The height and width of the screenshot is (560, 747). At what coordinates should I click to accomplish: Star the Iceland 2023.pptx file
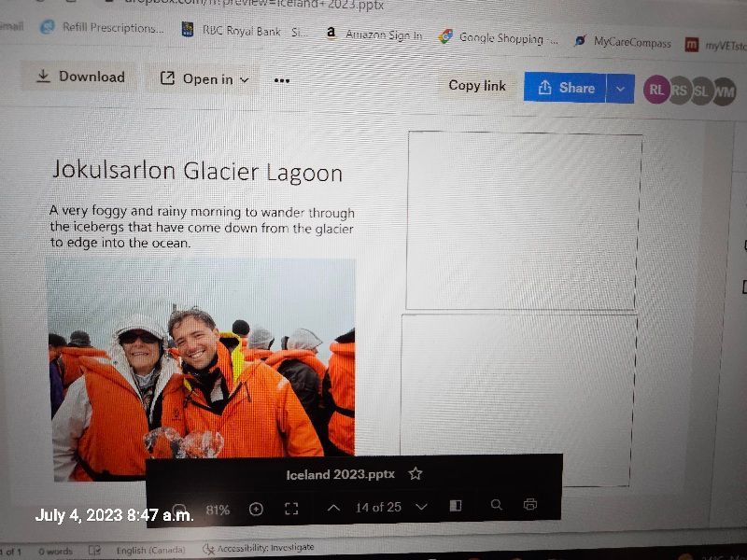(415, 473)
